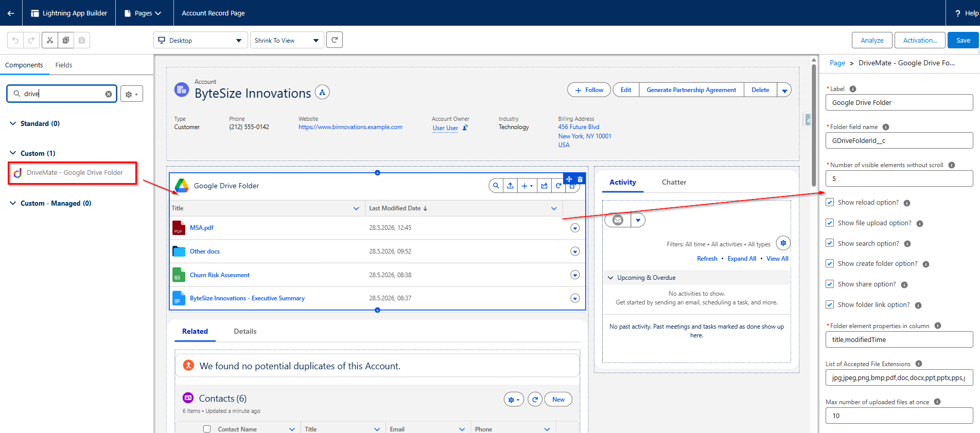Open the activity timeline filter settings
The height and width of the screenshot is (433, 980).
(x=783, y=243)
